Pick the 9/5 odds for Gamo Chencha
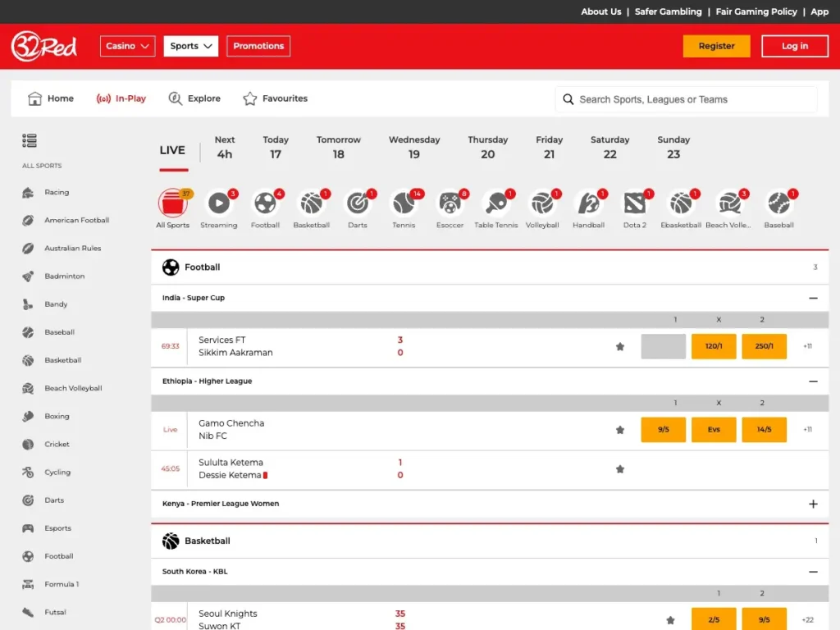The width and height of the screenshot is (840, 630). [663, 430]
